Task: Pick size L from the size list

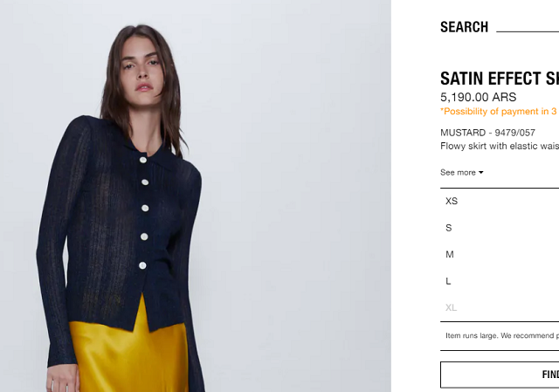Action: point(500,281)
